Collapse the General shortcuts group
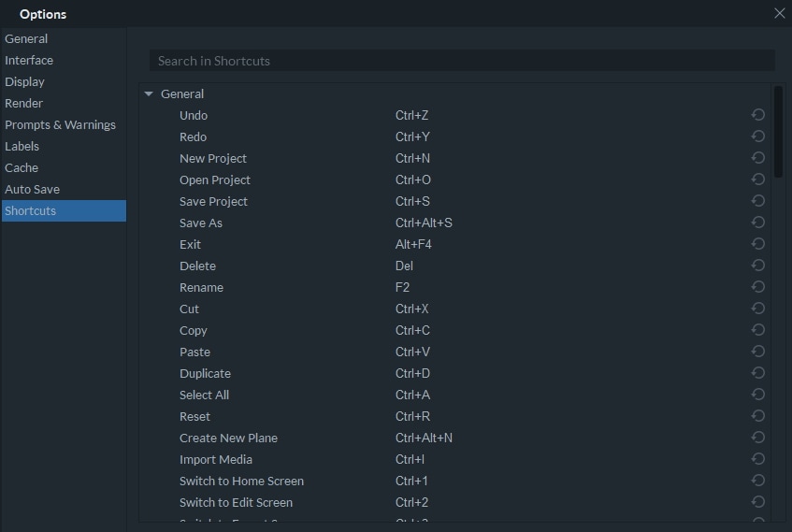The width and height of the screenshot is (792, 532). click(149, 94)
